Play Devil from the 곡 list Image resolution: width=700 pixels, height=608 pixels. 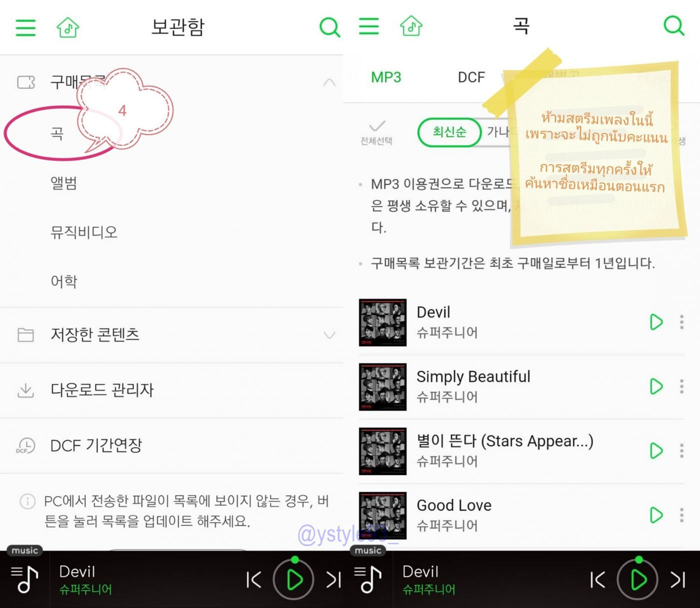click(x=656, y=322)
